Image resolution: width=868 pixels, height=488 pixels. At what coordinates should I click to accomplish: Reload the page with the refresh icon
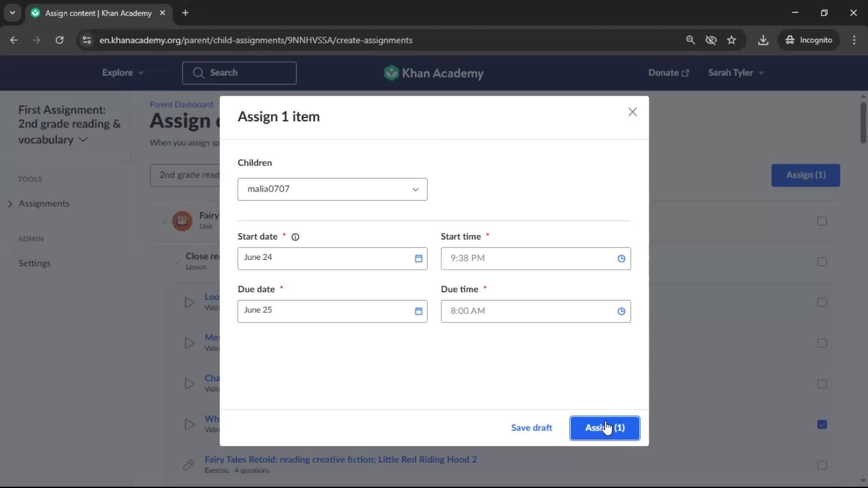[59, 40]
